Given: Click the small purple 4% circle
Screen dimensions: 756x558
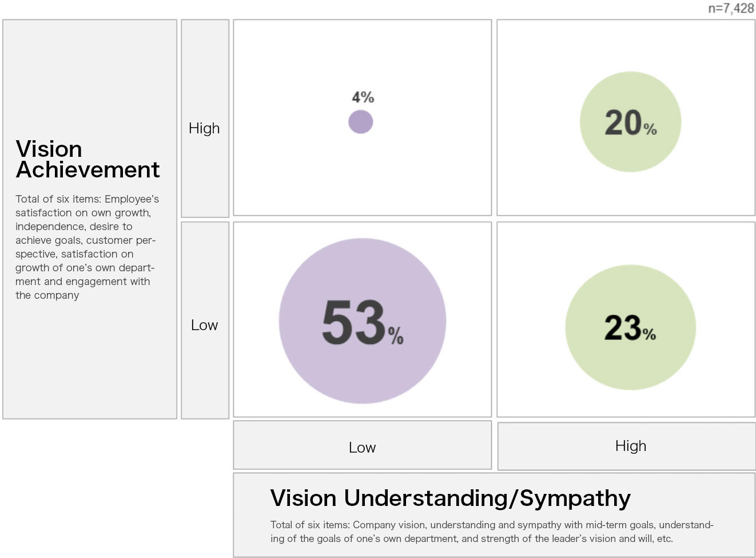Looking at the screenshot, I should pos(361,122).
